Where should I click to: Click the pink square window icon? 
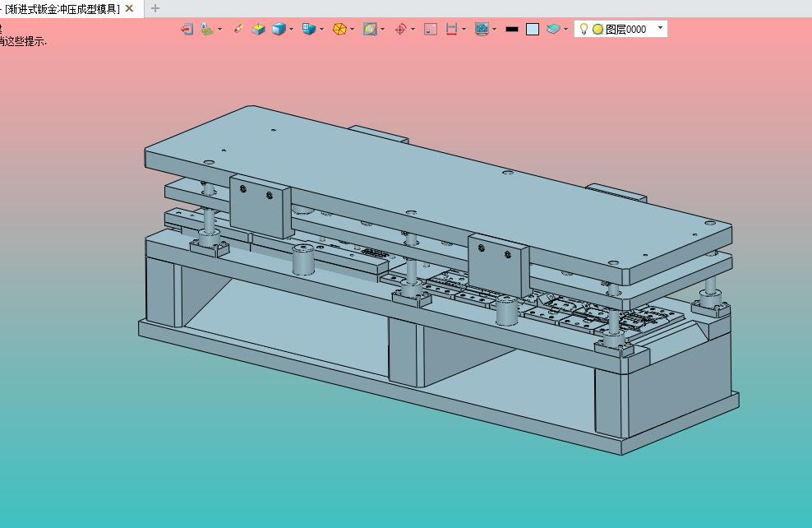[431, 29]
